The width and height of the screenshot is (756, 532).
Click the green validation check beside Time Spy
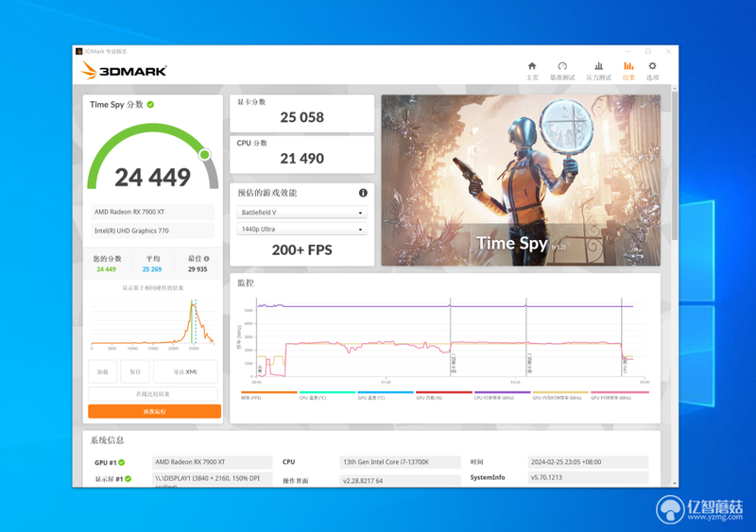click(x=150, y=105)
